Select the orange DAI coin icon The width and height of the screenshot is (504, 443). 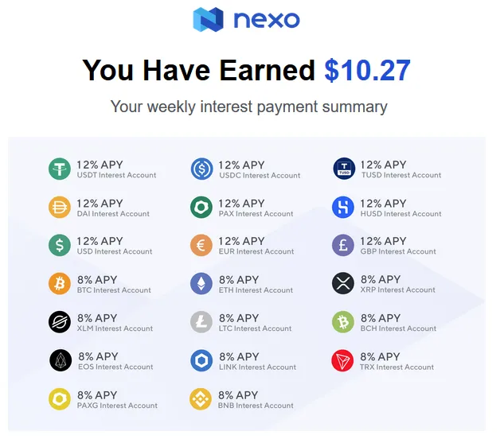point(60,207)
